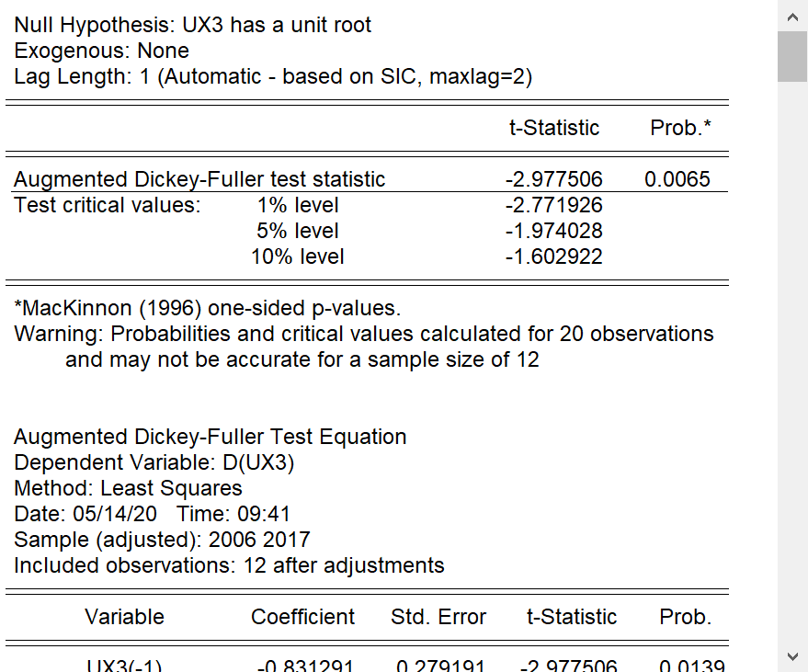The width and height of the screenshot is (808, 672).
Task: Click the scrollbar down arrow
Action: tap(792, 655)
